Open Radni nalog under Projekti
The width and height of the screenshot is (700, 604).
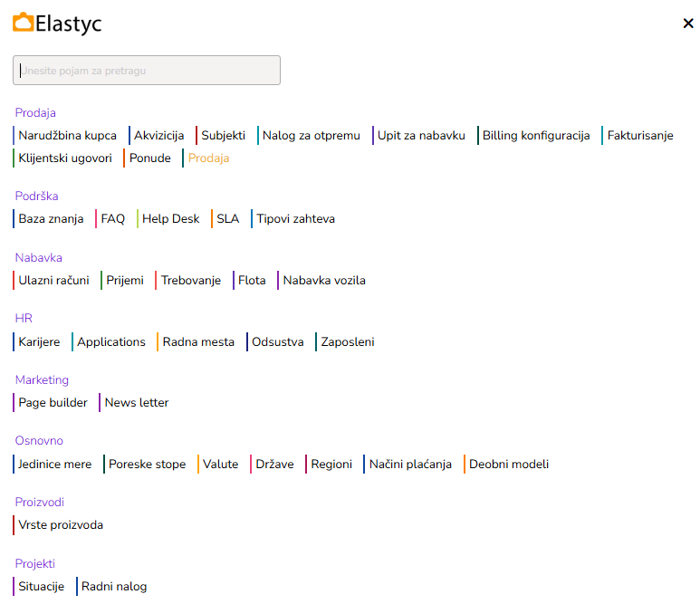114,587
